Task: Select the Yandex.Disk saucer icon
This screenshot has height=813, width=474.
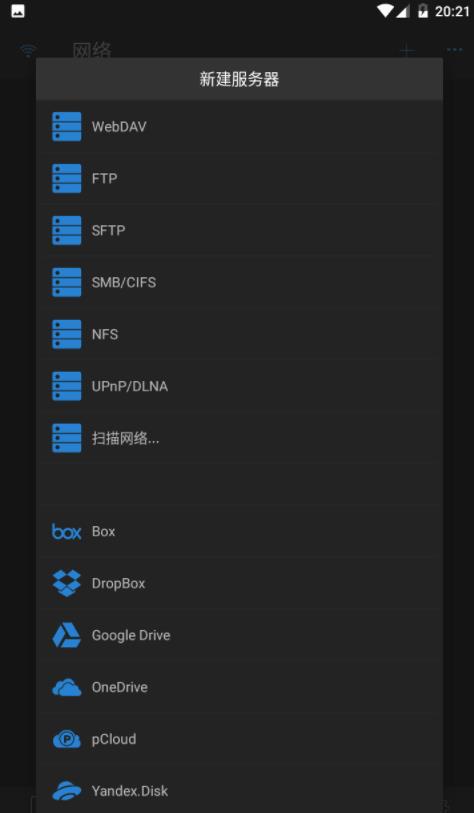Action: [x=66, y=791]
